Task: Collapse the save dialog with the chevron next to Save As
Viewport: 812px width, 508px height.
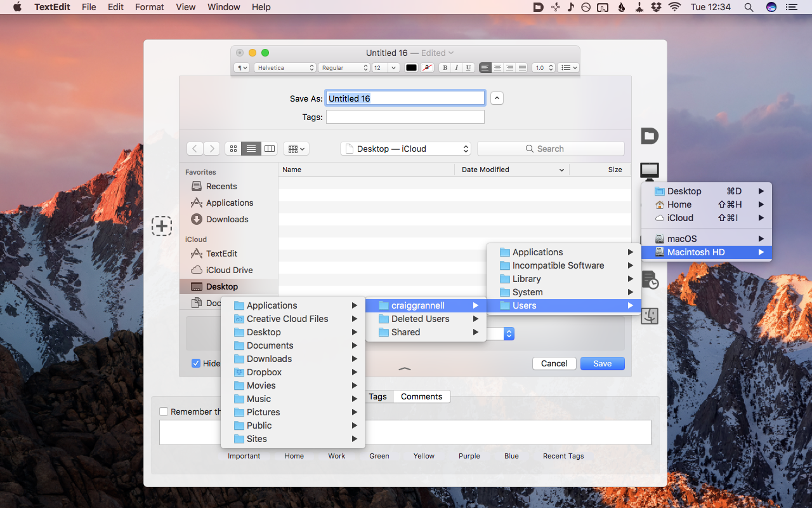Action: pos(497,98)
